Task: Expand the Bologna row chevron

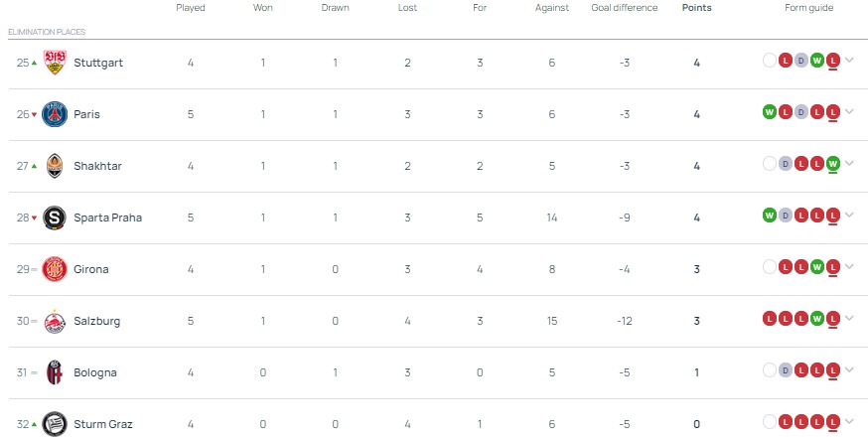Action: pyautogui.click(x=849, y=369)
